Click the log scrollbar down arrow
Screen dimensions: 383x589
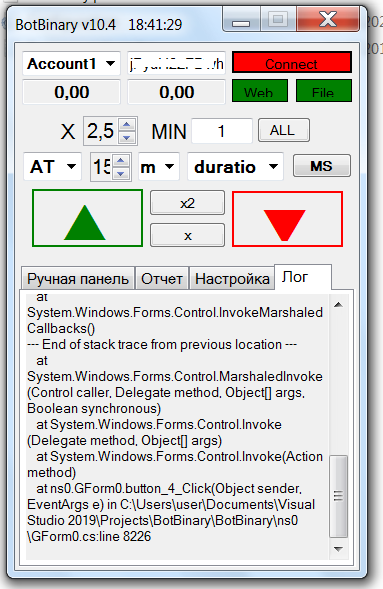click(x=338, y=549)
